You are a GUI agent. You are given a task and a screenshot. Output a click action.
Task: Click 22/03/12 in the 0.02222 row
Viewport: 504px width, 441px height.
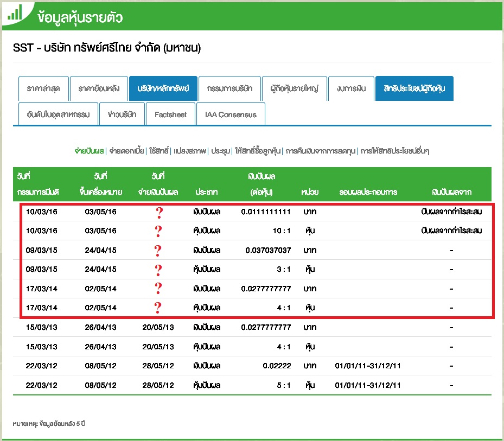(x=41, y=366)
